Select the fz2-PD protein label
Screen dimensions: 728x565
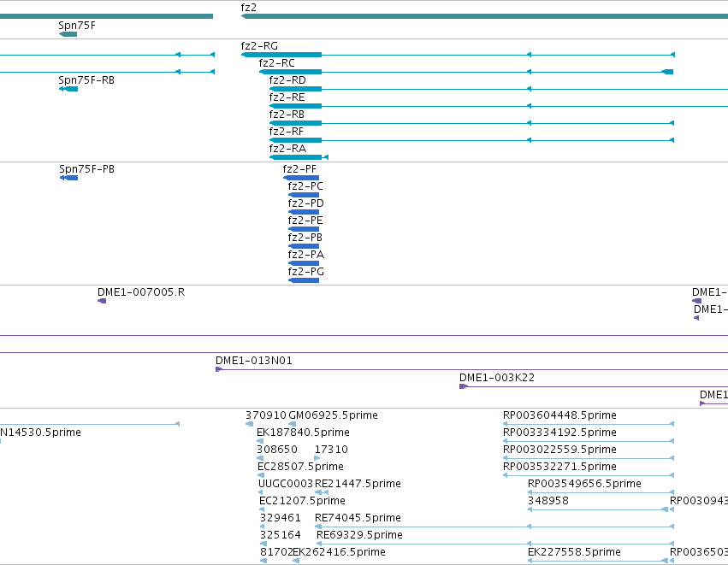click(x=306, y=203)
